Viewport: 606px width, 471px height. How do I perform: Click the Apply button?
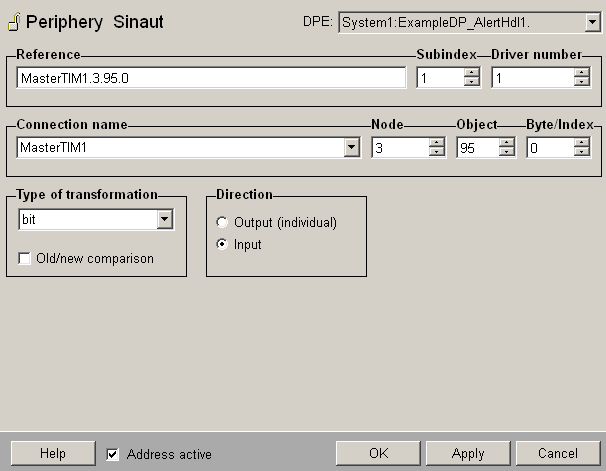[x=468, y=454]
